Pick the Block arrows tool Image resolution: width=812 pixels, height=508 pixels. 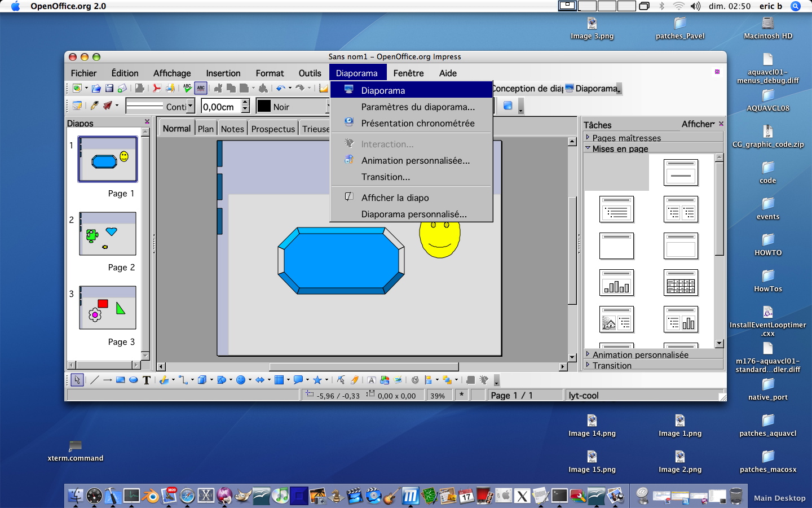260,380
